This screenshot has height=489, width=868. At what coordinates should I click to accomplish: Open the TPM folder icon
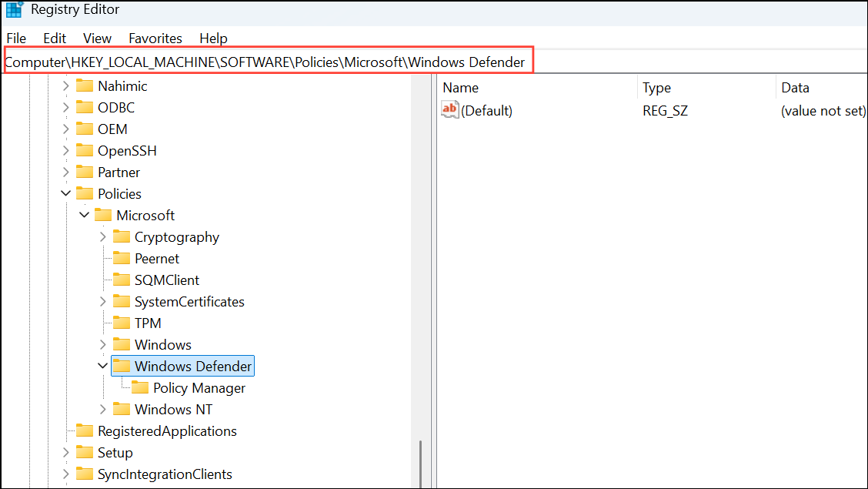121,323
